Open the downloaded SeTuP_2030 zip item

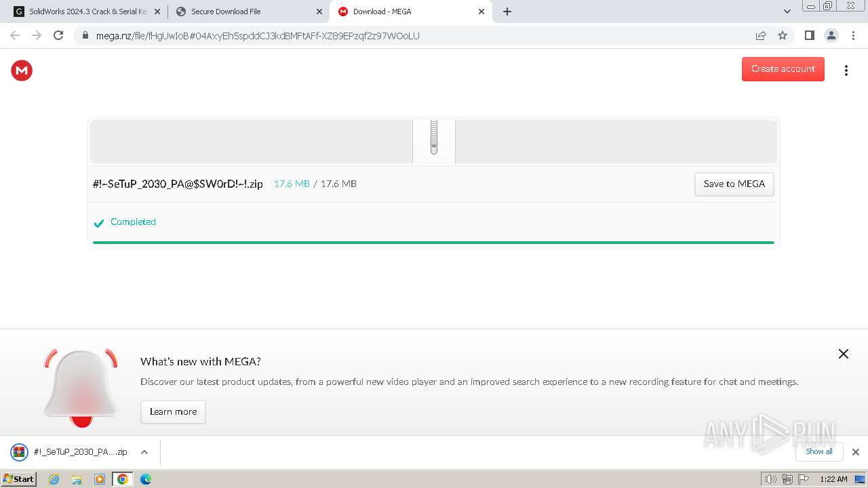click(70, 452)
